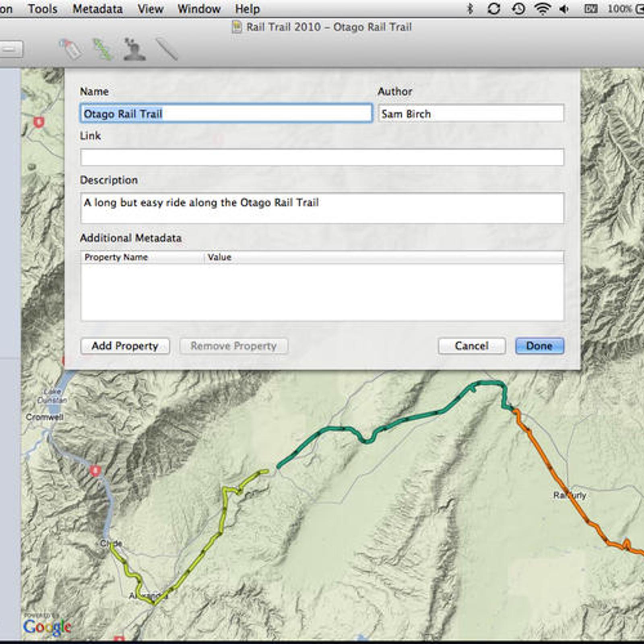Open the Metadata menu
Screen dimensions: 644x644
[x=97, y=8]
